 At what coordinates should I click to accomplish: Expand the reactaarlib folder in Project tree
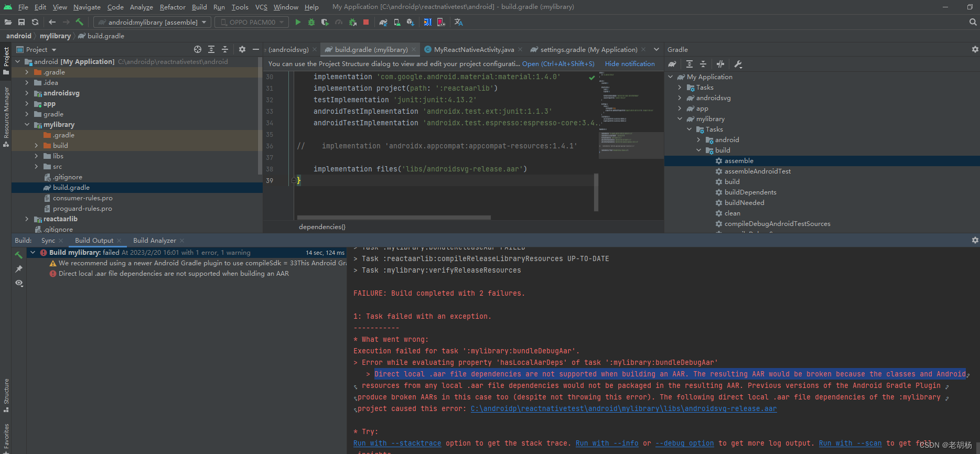(27, 219)
